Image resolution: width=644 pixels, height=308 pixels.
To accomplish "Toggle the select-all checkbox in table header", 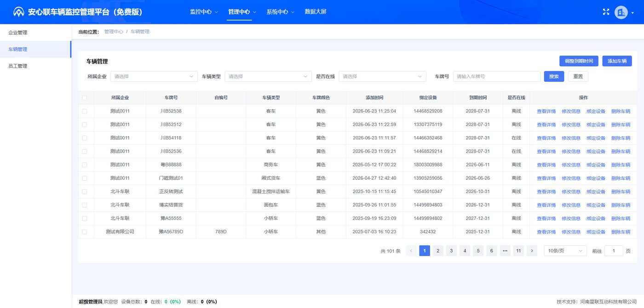I will click(84, 97).
